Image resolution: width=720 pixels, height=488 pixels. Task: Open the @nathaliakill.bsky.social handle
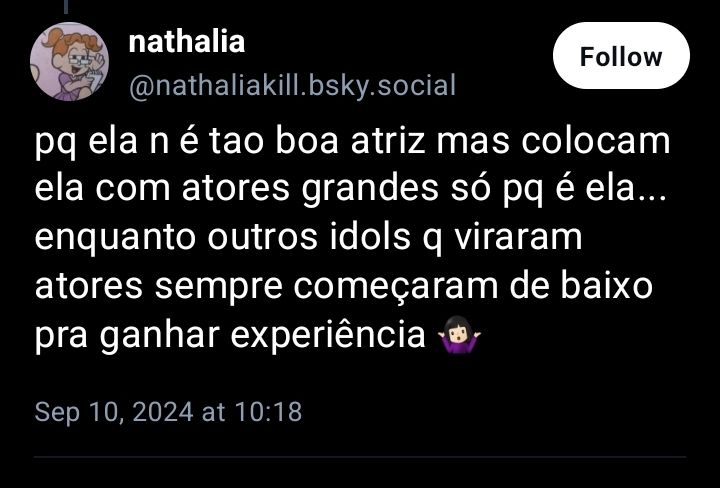(x=292, y=85)
